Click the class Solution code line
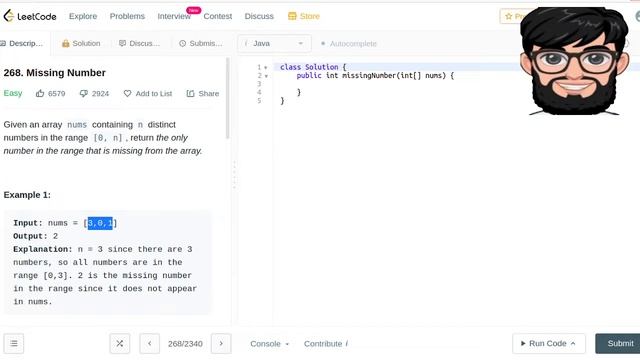This screenshot has height=360, width=640. click(x=313, y=67)
